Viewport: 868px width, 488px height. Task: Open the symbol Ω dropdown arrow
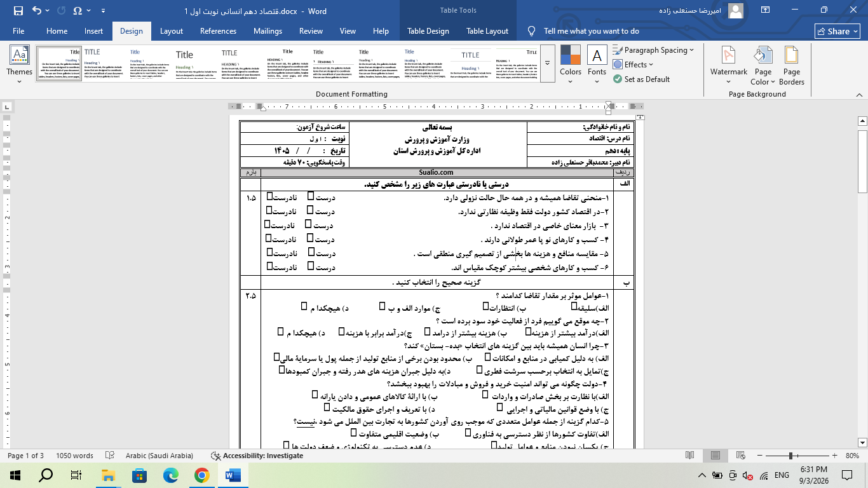point(88,11)
